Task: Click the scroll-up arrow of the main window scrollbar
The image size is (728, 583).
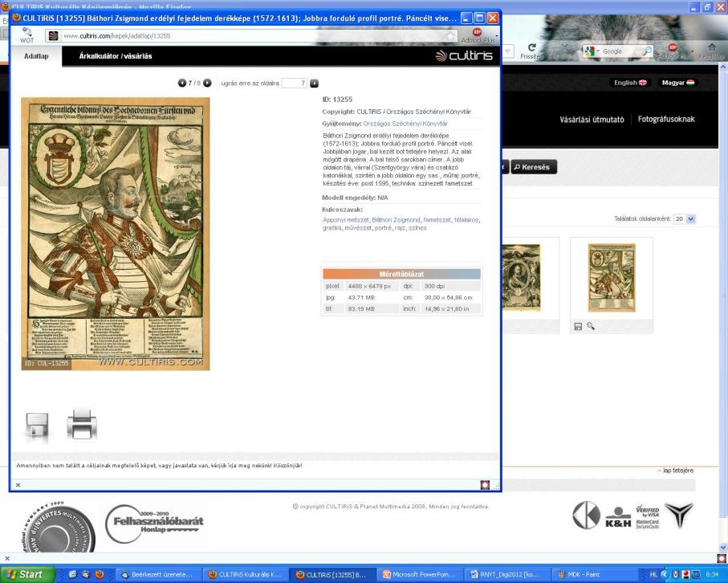Action: (x=723, y=67)
